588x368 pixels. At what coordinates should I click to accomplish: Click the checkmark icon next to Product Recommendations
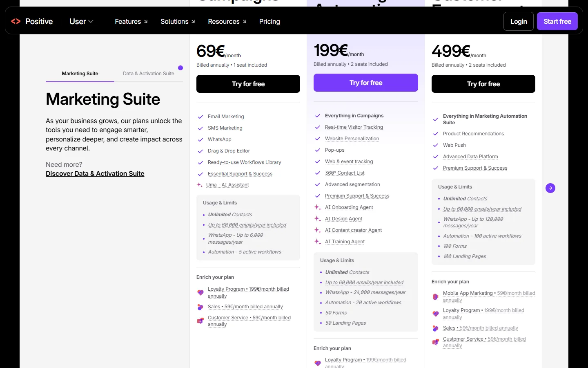pos(436,134)
